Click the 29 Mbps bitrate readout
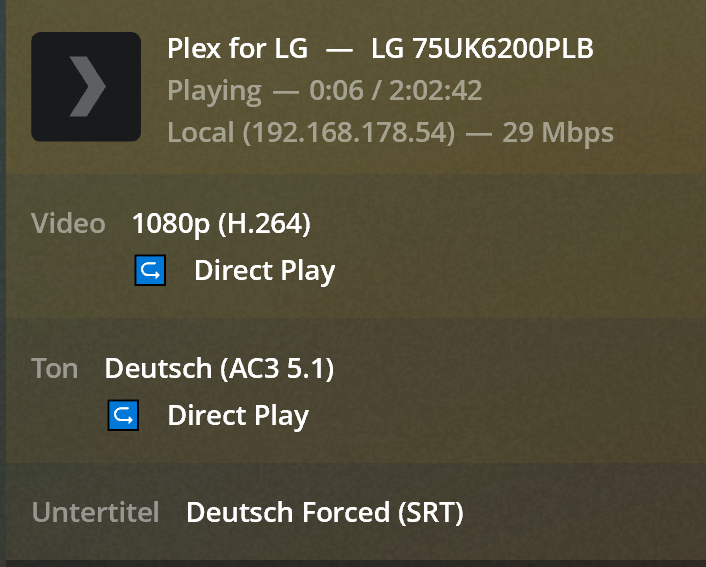 558,133
